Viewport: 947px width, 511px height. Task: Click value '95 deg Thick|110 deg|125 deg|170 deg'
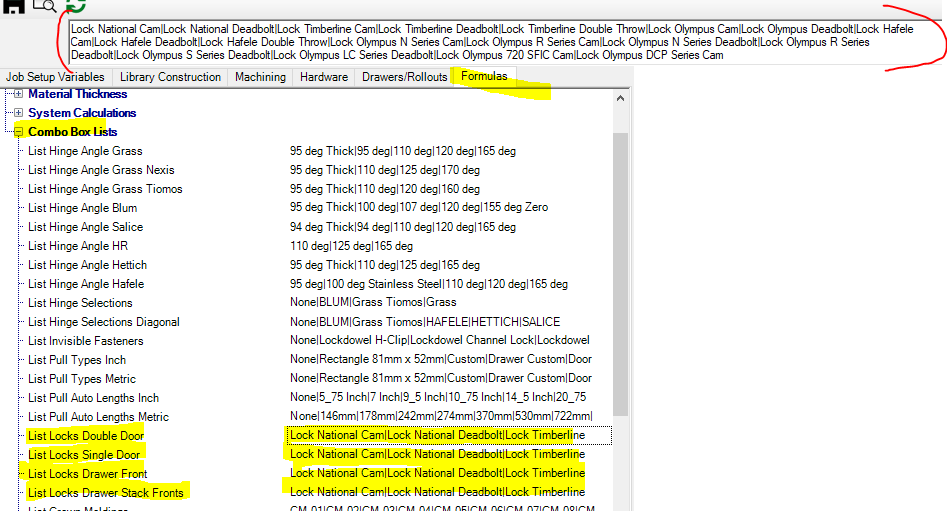coord(385,170)
